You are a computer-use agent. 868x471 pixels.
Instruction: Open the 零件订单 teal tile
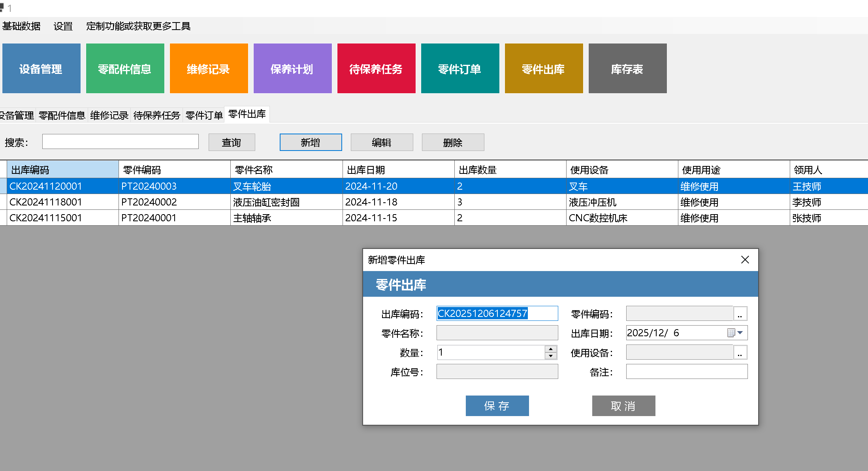[460, 69]
